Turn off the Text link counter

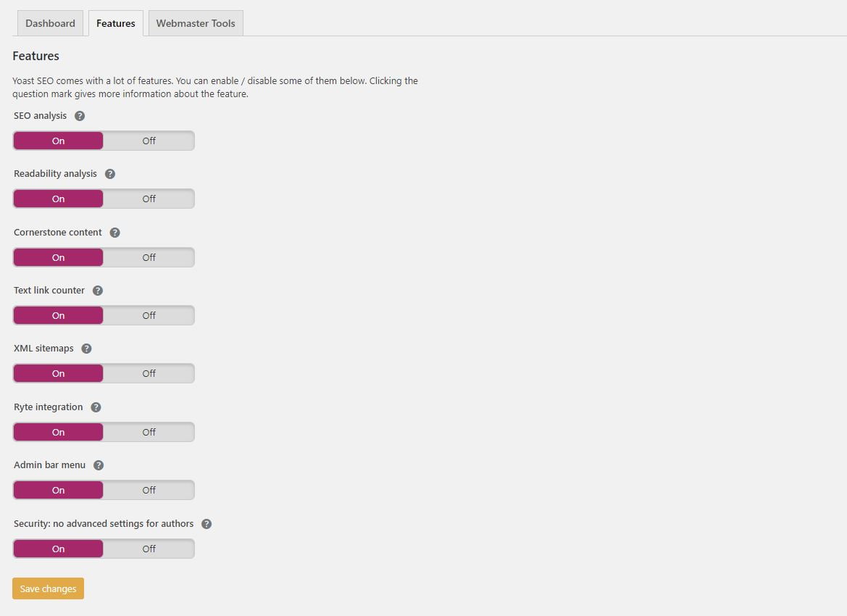pos(149,315)
